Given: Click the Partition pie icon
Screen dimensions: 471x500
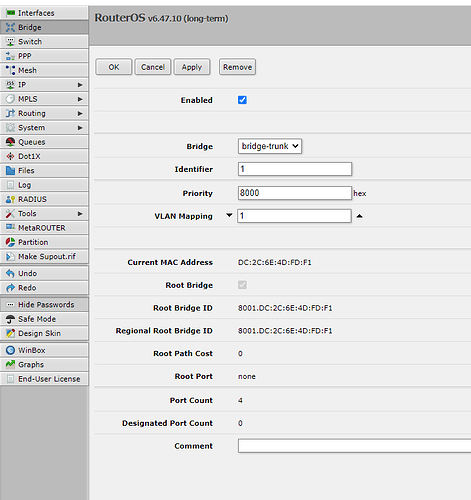Looking at the screenshot, I should pyautogui.click(x=10, y=242).
